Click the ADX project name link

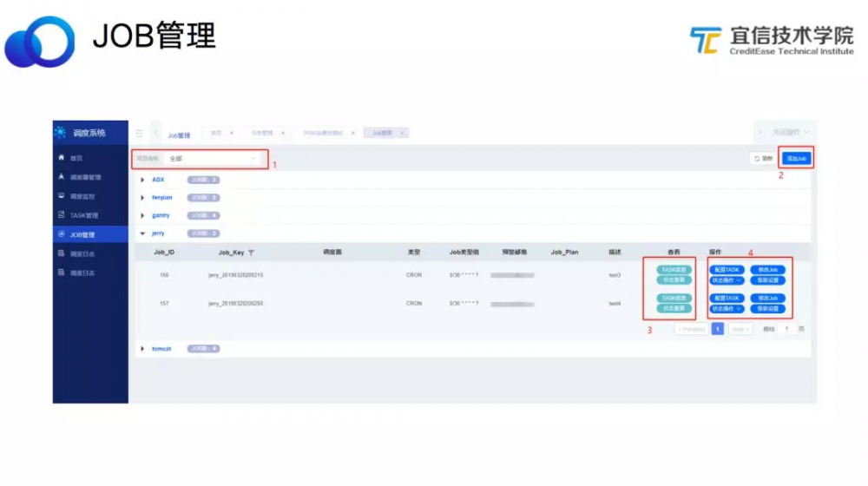click(158, 180)
